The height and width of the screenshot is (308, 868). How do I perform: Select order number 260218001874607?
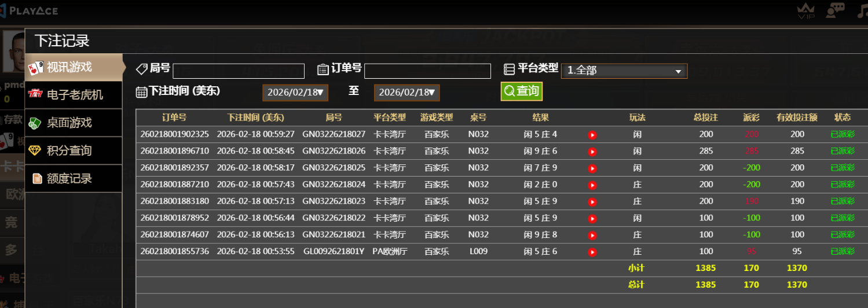click(174, 236)
